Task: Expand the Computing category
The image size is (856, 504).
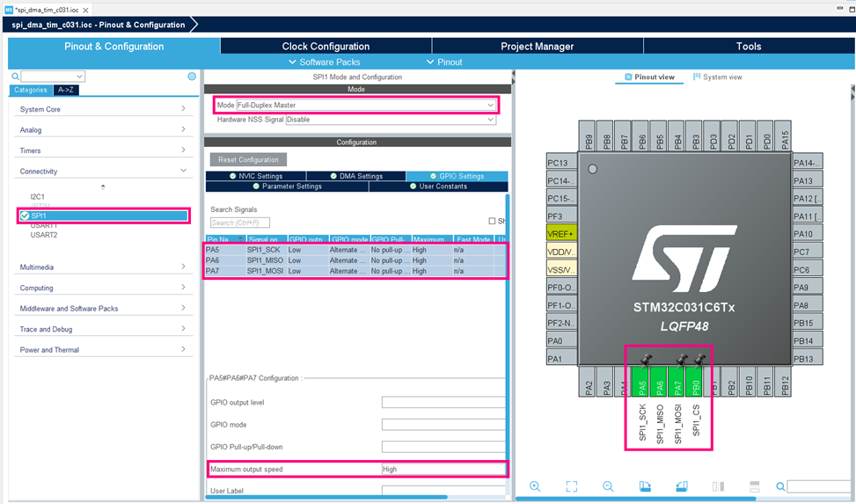Action: point(103,288)
